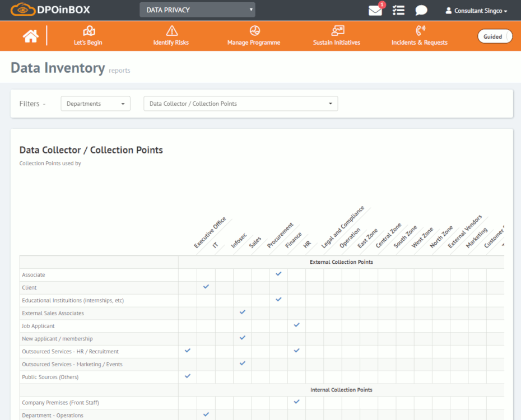Open the Sustain Initiatives menu

click(337, 36)
